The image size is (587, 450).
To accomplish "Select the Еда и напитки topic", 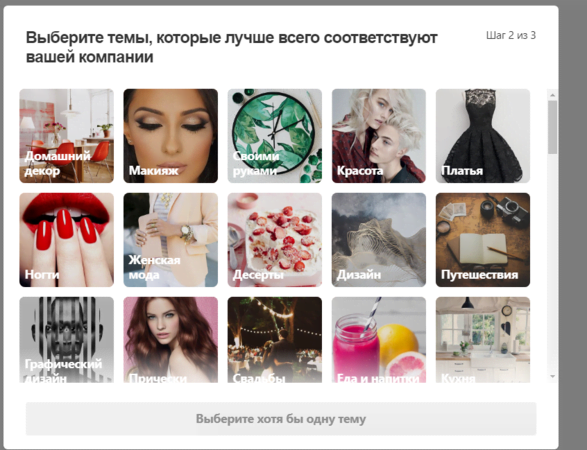I will (379, 340).
